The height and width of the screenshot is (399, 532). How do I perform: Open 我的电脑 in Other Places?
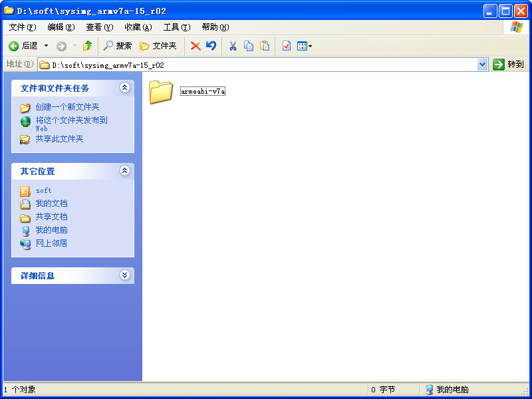click(x=52, y=230)
